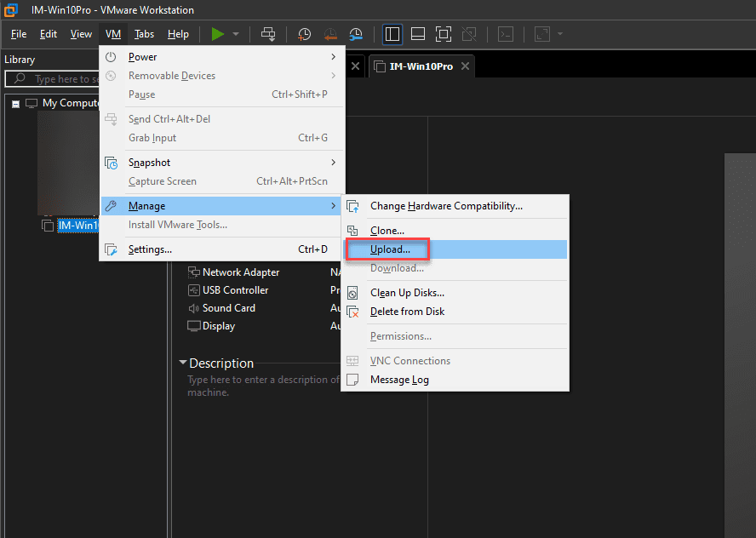756x538 pixels.
Task: Click Upload in the Manage submenu
Action: 455,249
